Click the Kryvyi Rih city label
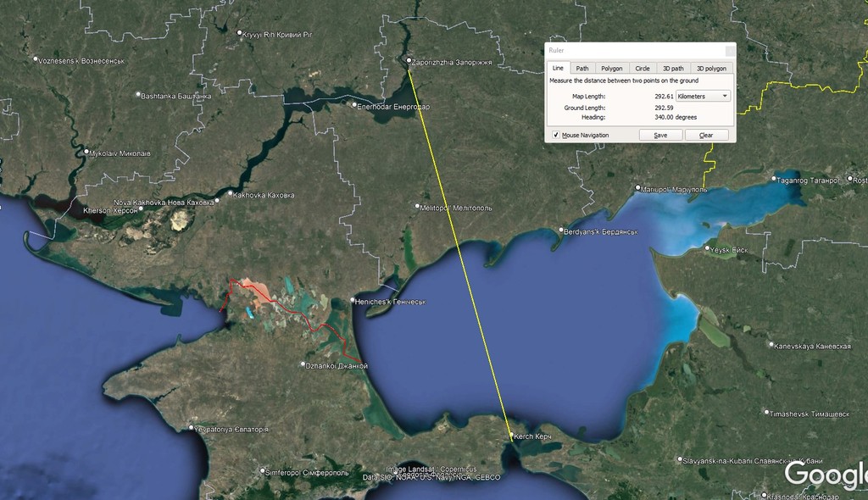The height and width of the screenshot is (500, 868). point(277,35)
